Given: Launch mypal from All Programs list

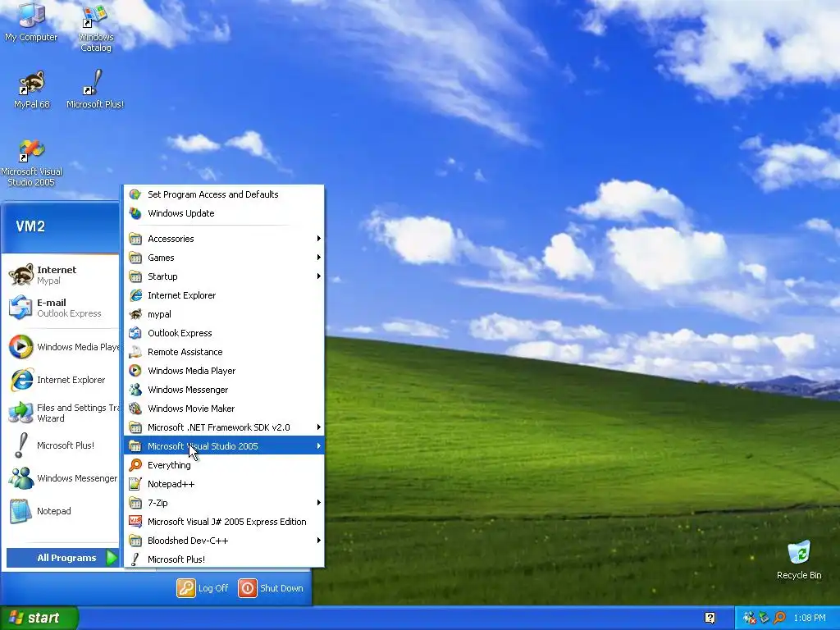Looking at the screenshot, I should click(224, 314).
